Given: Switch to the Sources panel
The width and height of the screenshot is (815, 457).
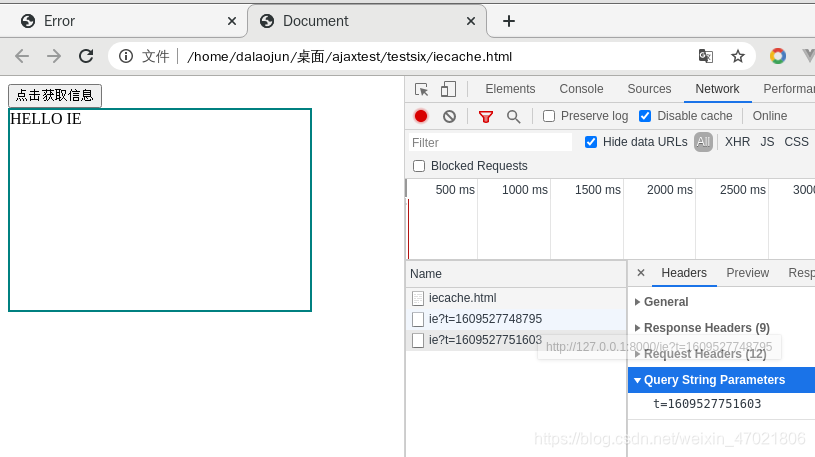Looking at the screenshot, I should coord(649,89).
